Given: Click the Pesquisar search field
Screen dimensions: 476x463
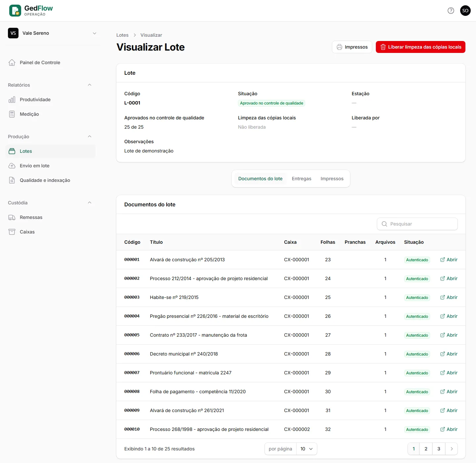Looking at the screenshot, I should click(x=417, y=224).
